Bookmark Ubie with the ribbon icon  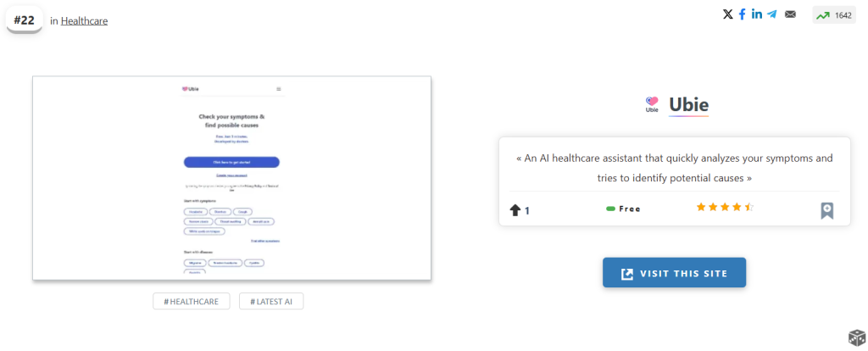(x=827, y=210)
